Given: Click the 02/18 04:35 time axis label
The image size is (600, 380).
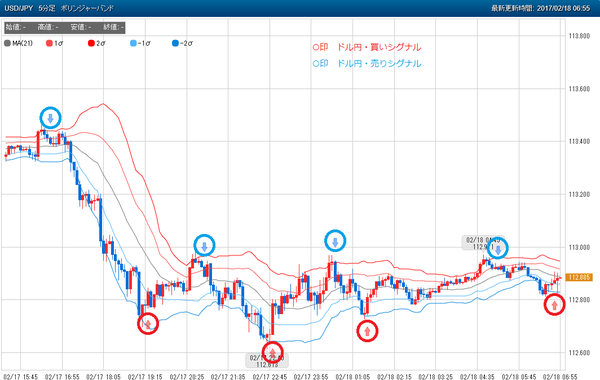Looking at the screenshot, I should (x=477, y=377).
